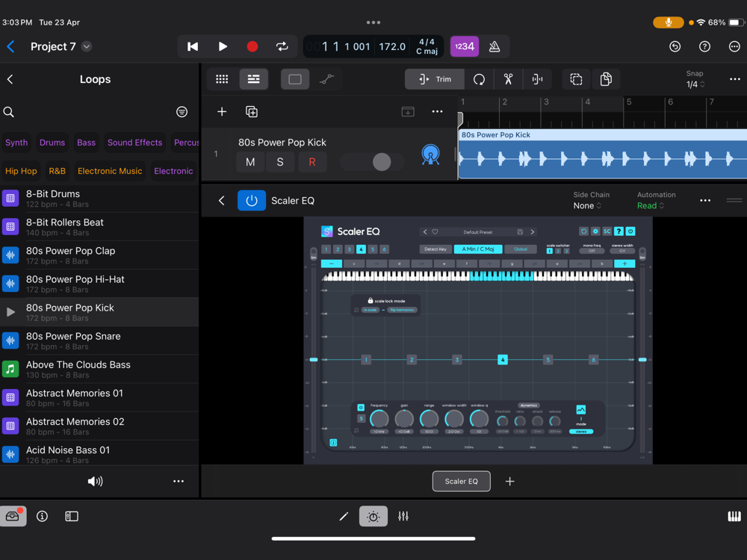Click the Duplicate Track icon
The image size is (747, 560).
252,112
